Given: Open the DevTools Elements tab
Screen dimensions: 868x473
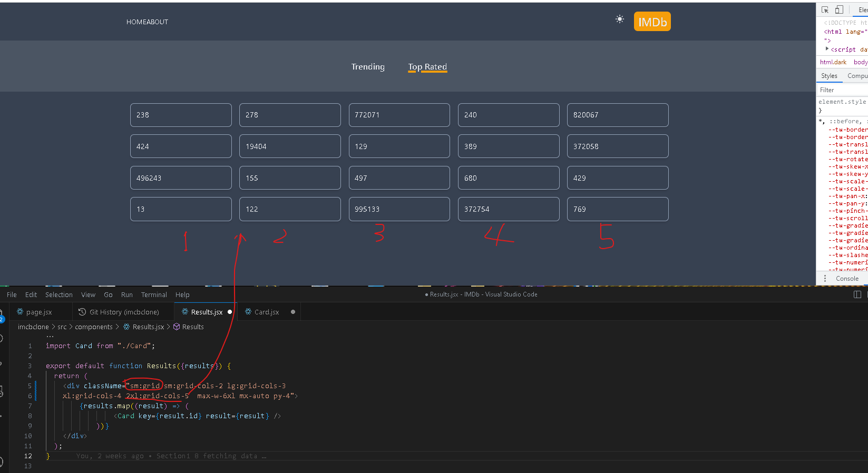Looking at the screenshot, I should pyautogui.click(x=863, y=9).
